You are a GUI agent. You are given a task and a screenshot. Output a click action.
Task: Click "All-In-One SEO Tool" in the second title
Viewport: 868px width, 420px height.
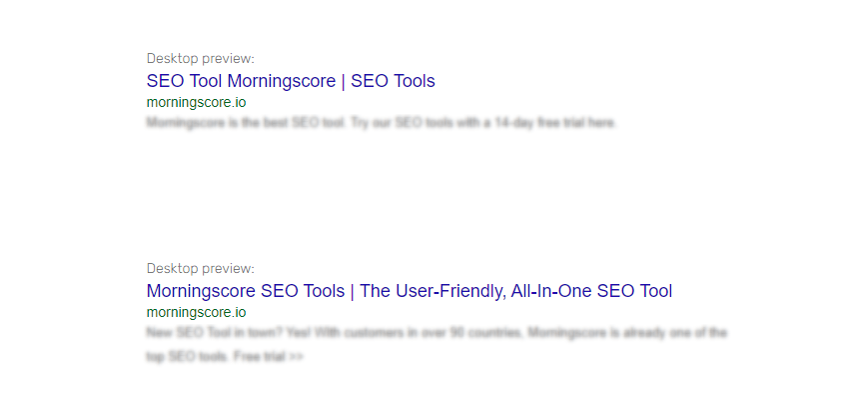click(x=591, y=291)
